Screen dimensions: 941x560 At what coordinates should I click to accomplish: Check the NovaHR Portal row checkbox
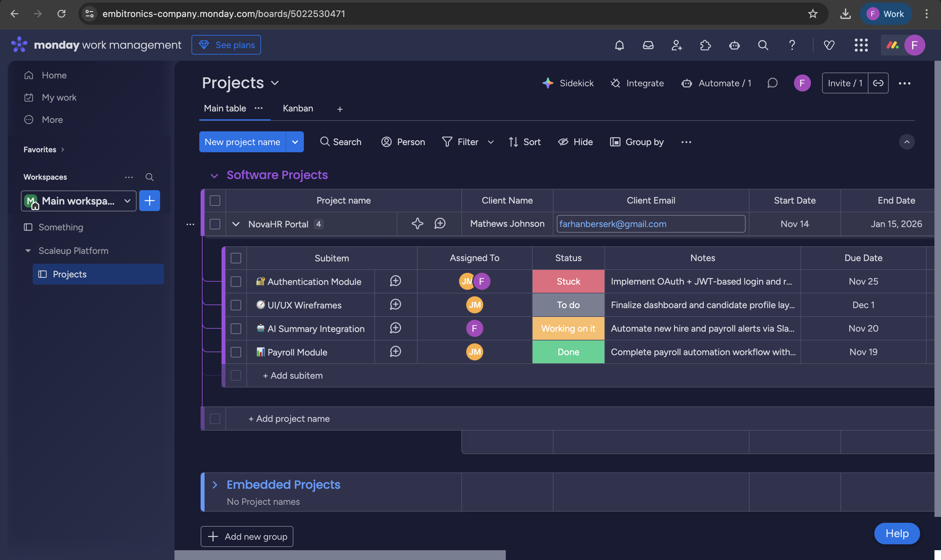point(215,224)
